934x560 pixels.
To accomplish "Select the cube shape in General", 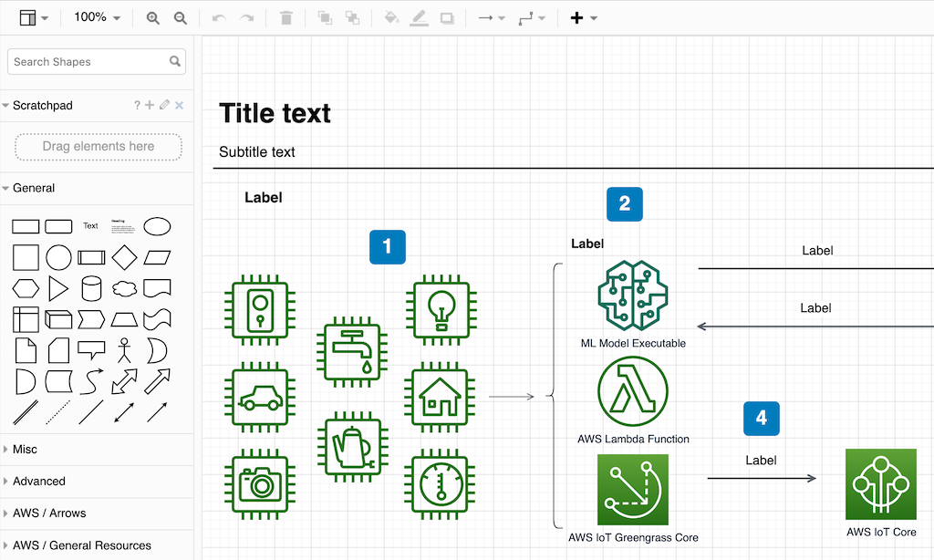I will 59,320.
